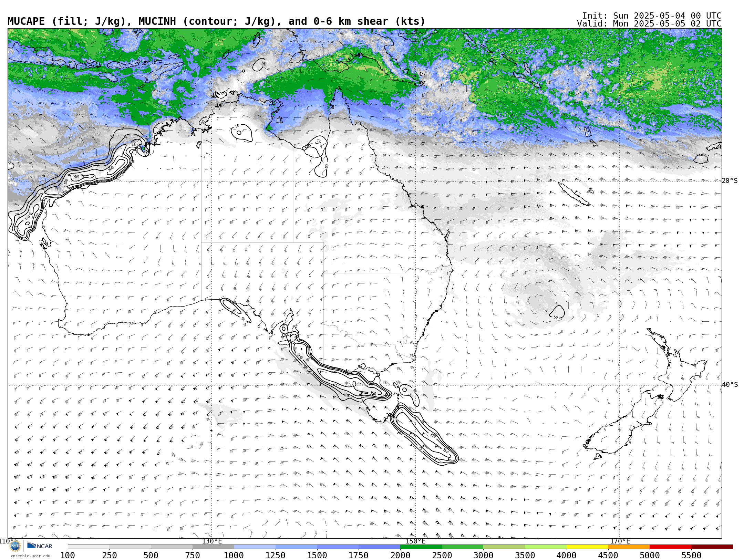Select the lime green 3500-4000 colorbar swatch
Image resolution: width=744 pixels, height=560 pixels.
pyautogui.click(x=546, y=547)
